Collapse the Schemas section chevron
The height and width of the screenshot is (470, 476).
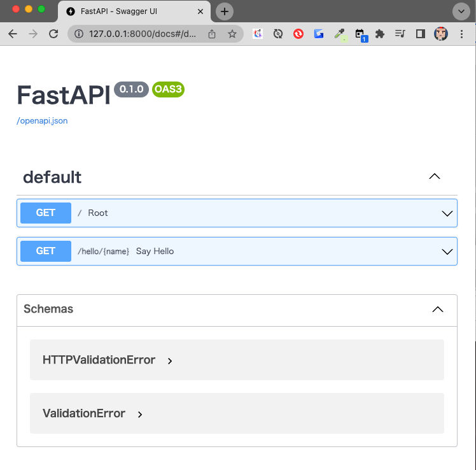(x=438, y=310)
